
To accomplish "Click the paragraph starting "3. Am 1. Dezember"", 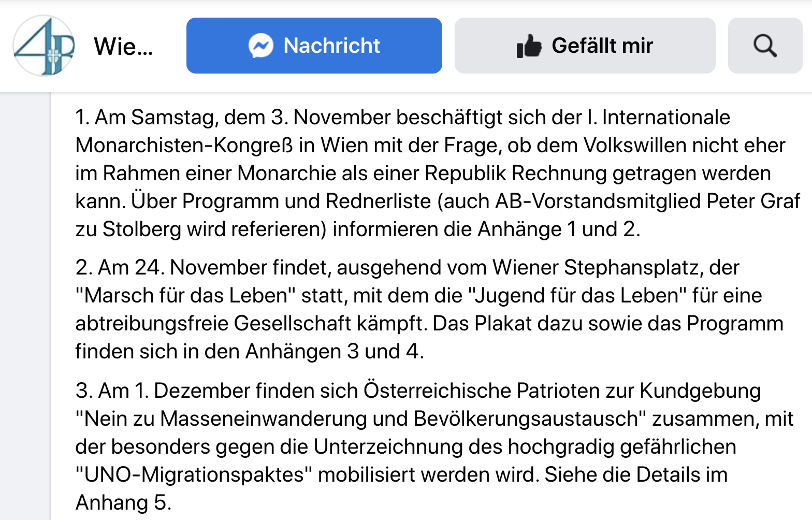I will click(x=434, y=446).
